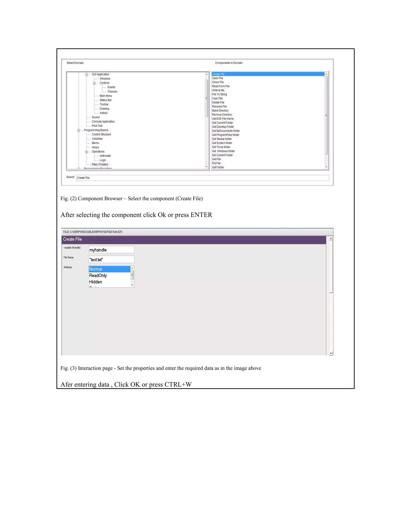
Task: Click interaction page scroll up arrow
Action: tap(331, 238)
